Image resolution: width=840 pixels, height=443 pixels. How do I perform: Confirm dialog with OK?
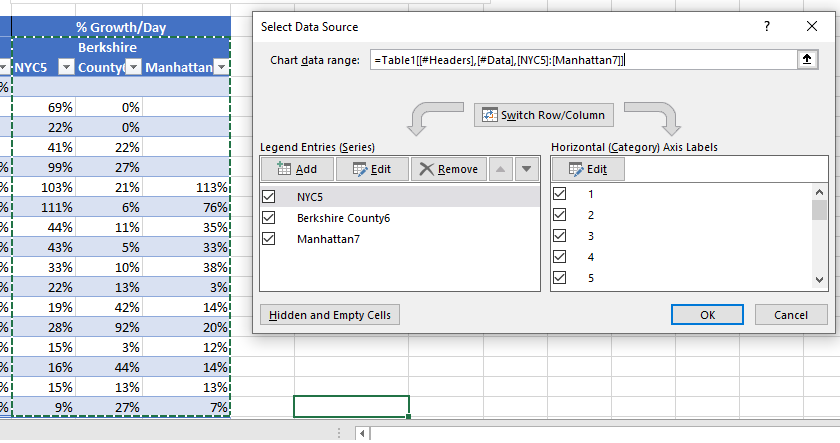coord(707,315)
